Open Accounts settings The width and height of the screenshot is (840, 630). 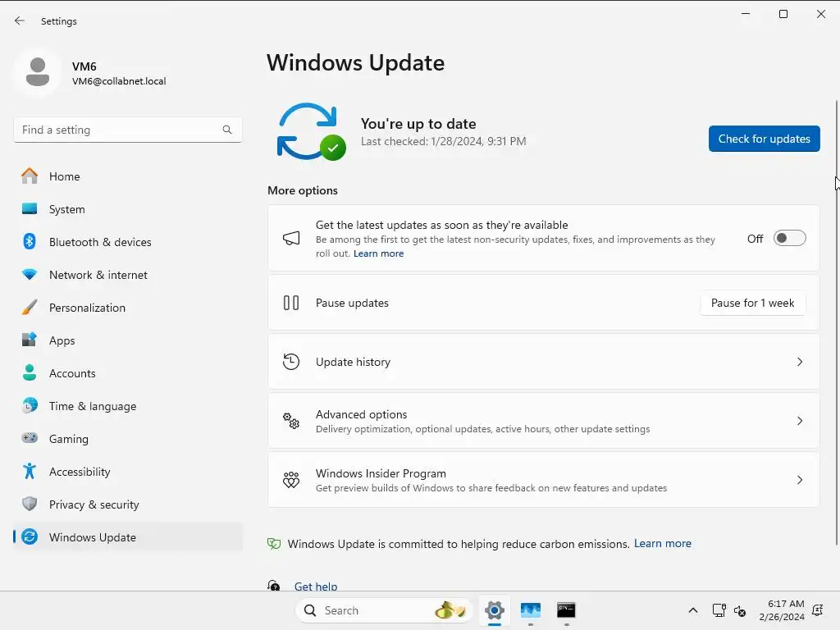coord(127,373)
